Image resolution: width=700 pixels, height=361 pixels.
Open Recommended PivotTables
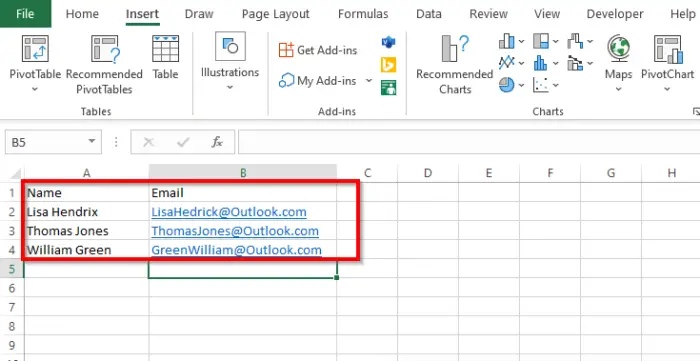point(104,49)
